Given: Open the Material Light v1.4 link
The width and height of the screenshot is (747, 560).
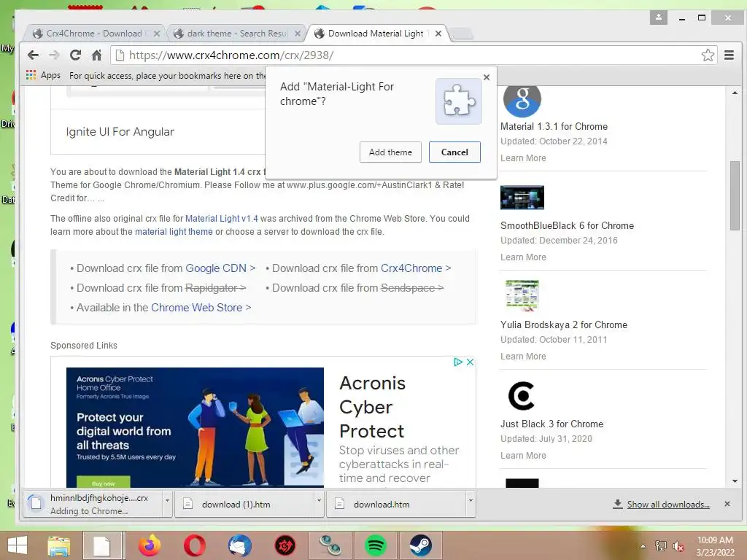Looking at the screenshot, I should (222, 219).
